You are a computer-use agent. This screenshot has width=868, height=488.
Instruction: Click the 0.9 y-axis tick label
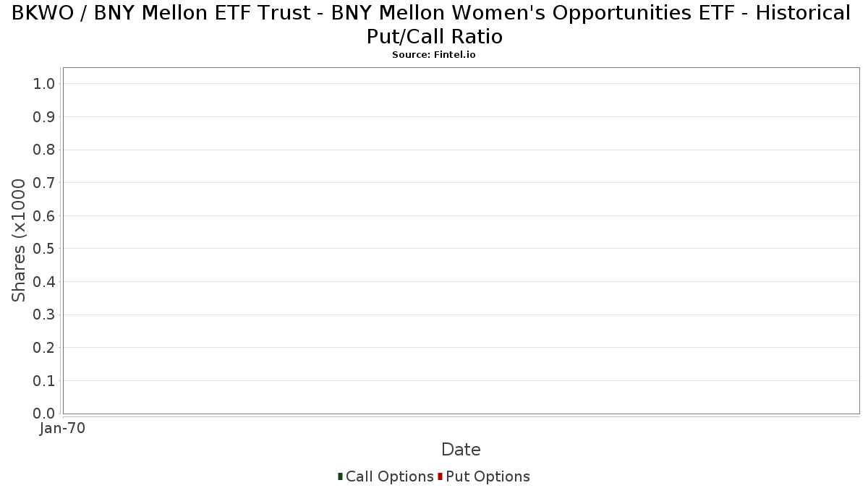(44, 117)
